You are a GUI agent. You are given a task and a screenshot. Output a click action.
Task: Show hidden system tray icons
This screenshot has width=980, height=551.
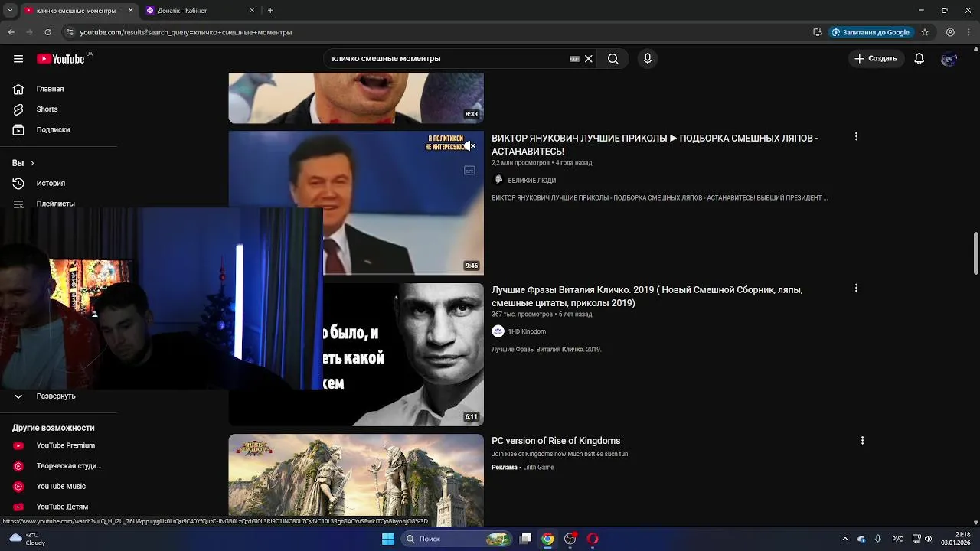pos(844,539)
